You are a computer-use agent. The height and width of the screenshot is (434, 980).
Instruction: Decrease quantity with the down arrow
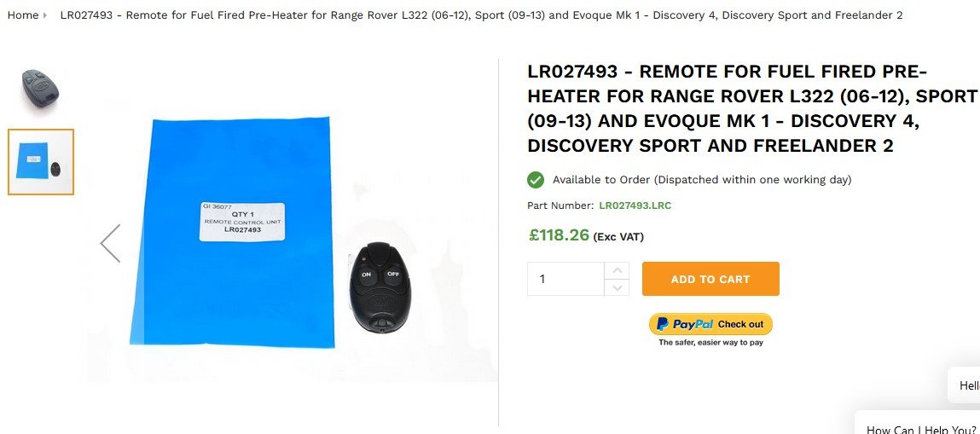click(617, 287)
